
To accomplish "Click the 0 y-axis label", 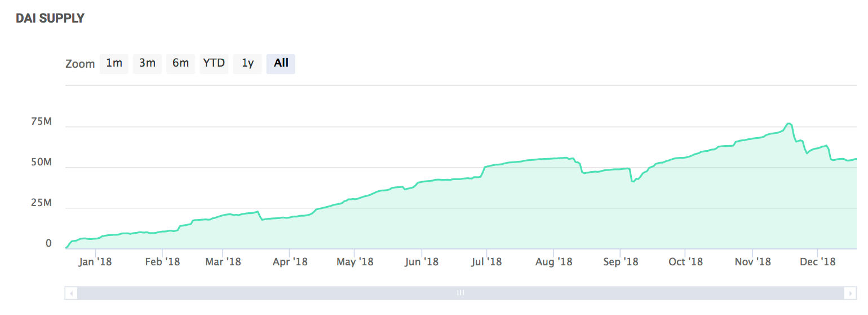I will coord(48,243).
